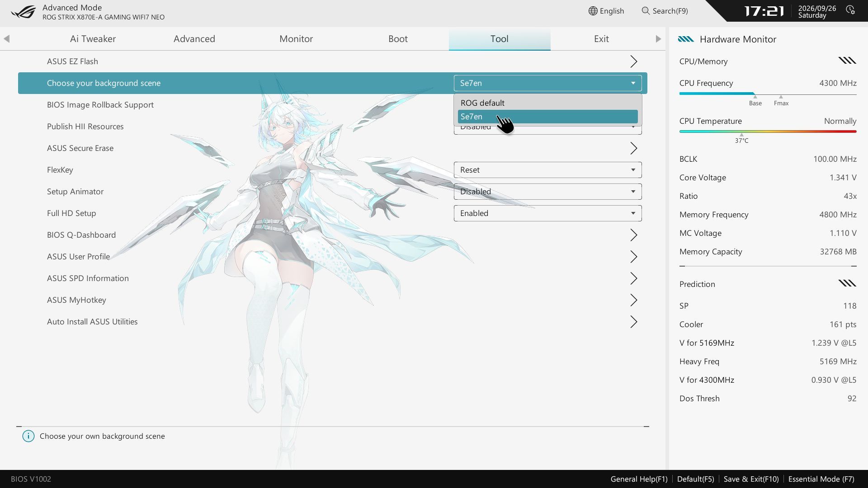The height and width of the screenshot is (488, 868).
Task: Click the 2026/09/26 Saturday date
Action: [817, 12]
